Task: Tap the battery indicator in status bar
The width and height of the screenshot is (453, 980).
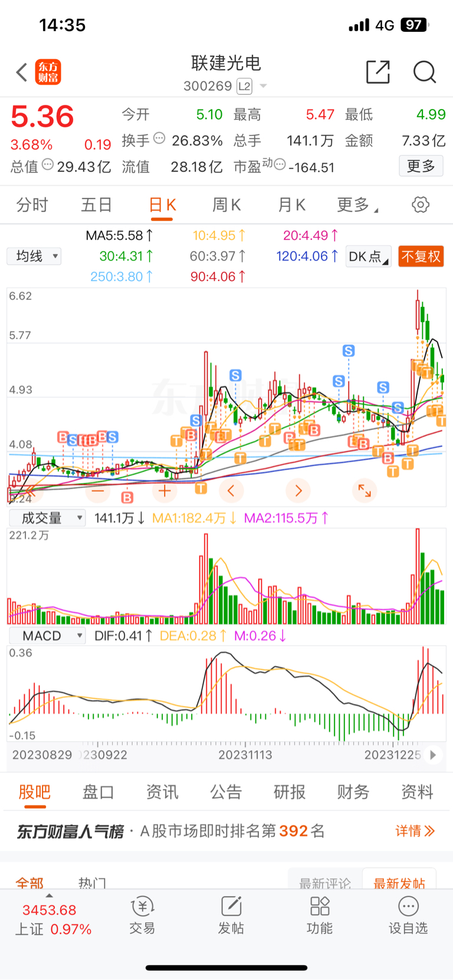Action: [415, 25]
